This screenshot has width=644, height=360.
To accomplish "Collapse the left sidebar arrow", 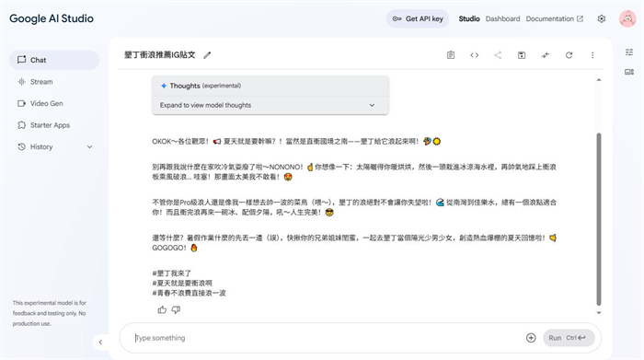I will [100, 342].
